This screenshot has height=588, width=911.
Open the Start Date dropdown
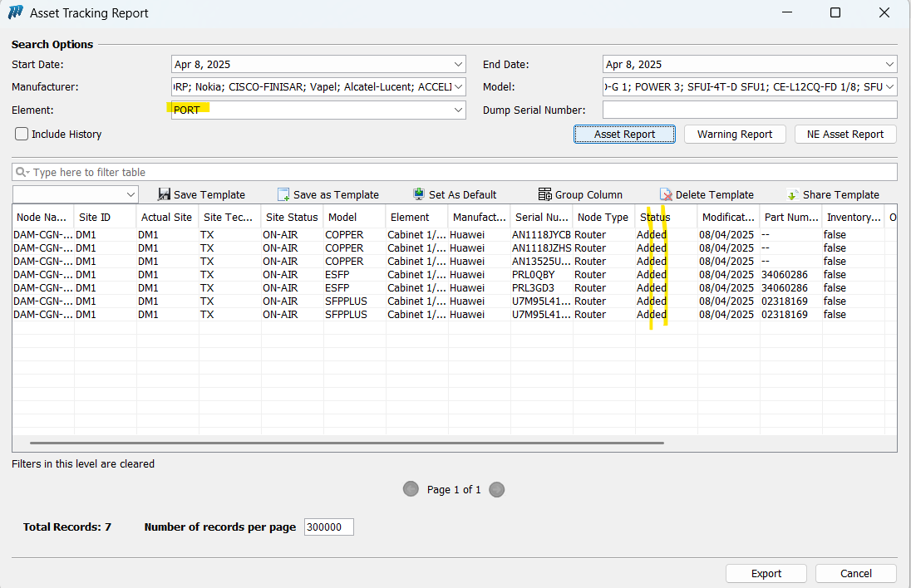(459, 65)
